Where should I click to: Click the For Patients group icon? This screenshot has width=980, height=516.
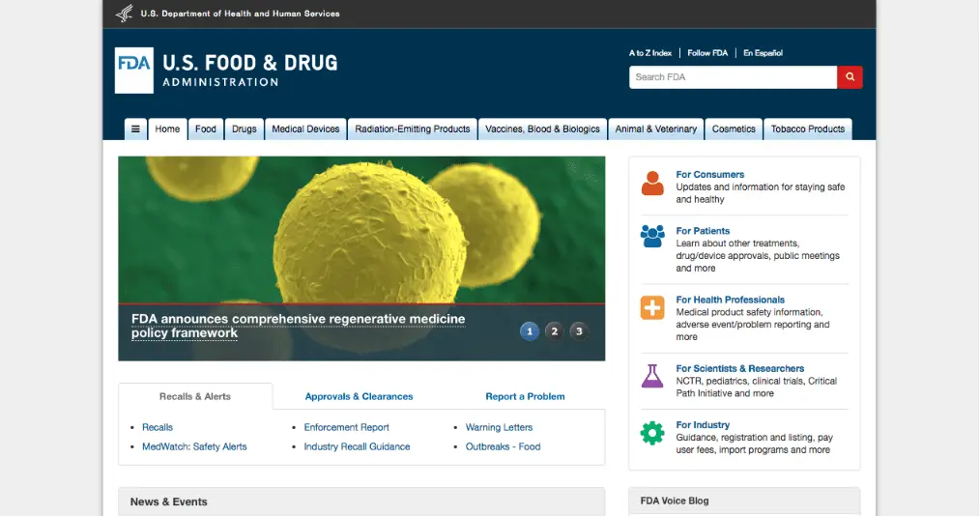click(652, 236)
